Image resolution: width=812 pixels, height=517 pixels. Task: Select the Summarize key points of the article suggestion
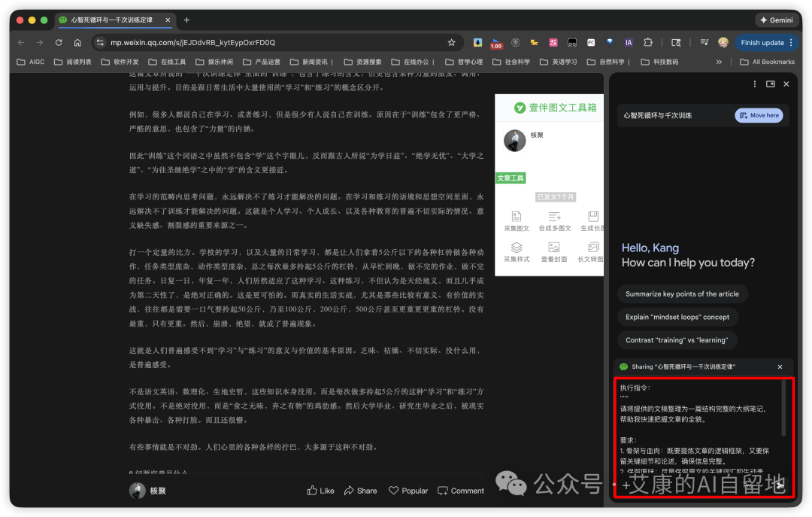coord(682,294)
